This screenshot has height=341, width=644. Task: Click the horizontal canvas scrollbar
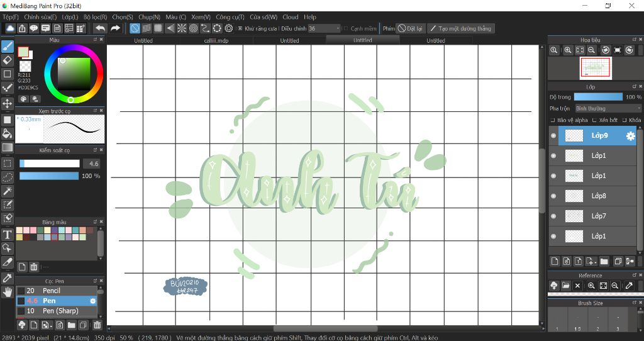325,328
